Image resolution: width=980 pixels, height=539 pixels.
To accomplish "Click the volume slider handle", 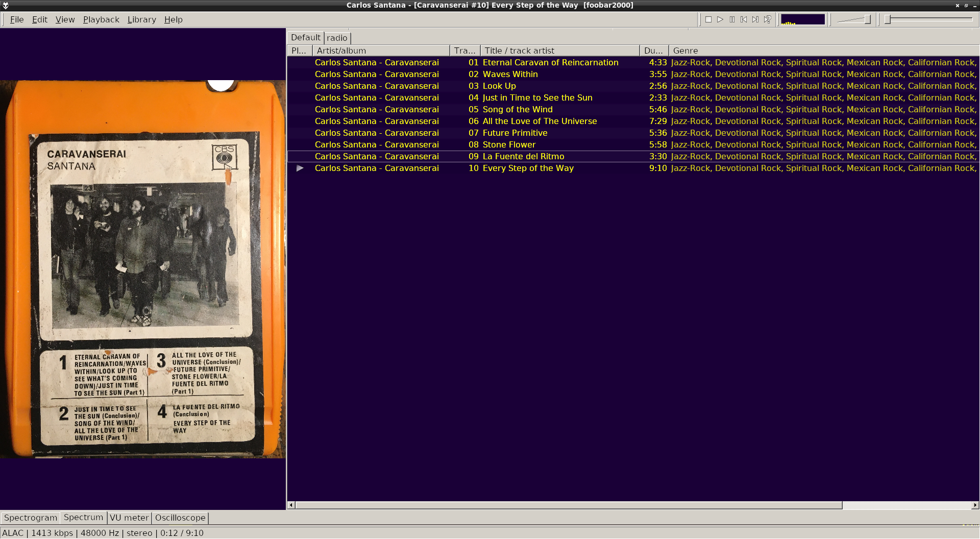I will 867,19.
